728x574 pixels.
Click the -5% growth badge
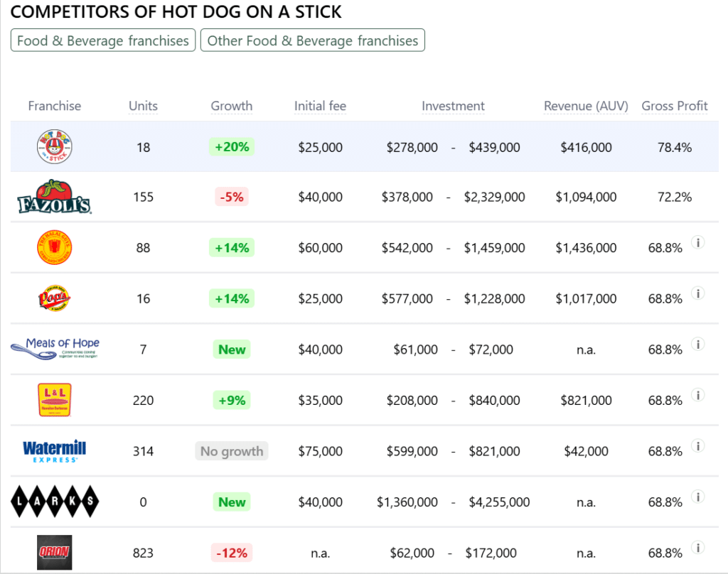[x=232, y=197]
